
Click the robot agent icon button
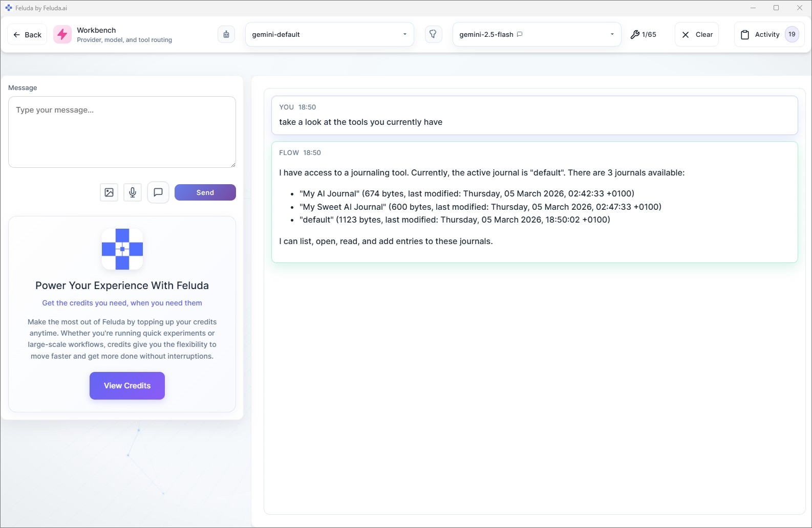pyautogui.click(x=226, y=34)
